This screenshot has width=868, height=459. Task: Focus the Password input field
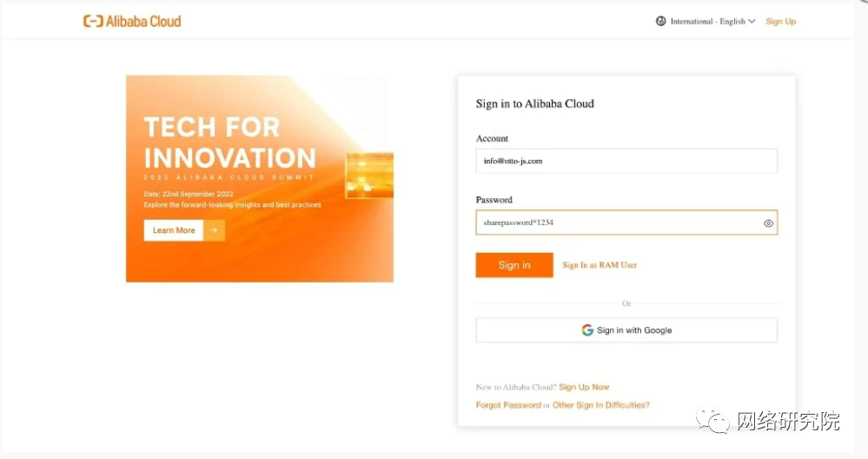click(626, 223)
